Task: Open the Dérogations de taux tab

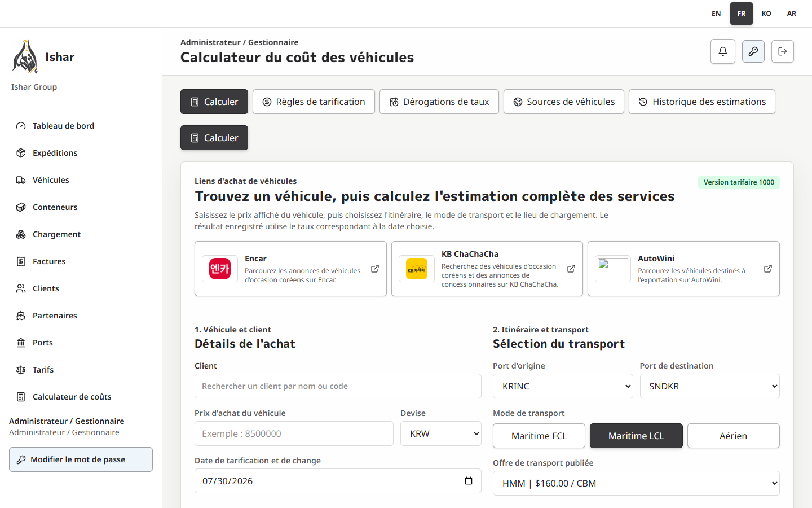Action: [439, 102]
